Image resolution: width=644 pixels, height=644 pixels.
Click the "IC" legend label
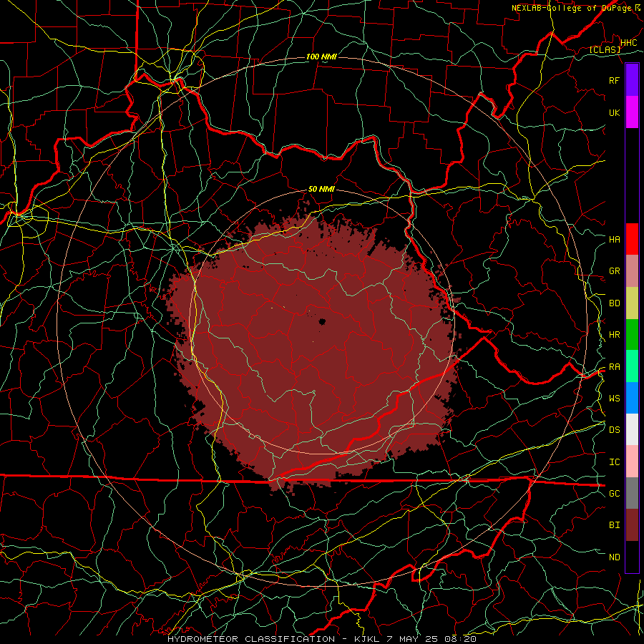[614, 462]
